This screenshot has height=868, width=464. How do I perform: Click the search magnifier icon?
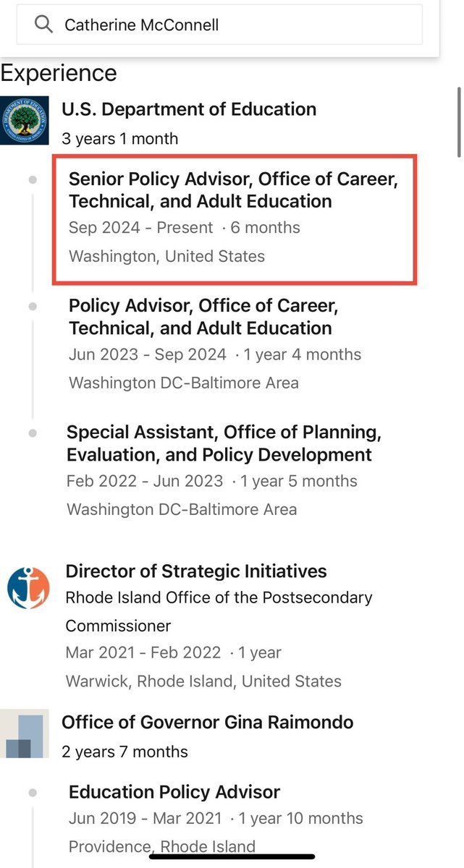pos(43,25)
